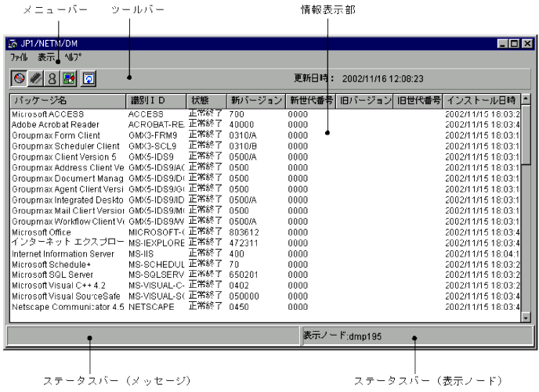Select the Groupmax Mail Client row

pos(265,210)
